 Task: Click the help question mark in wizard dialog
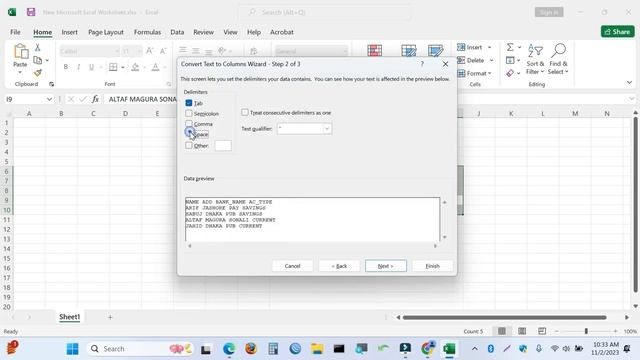pyautogui.click(x=422, y=64)
